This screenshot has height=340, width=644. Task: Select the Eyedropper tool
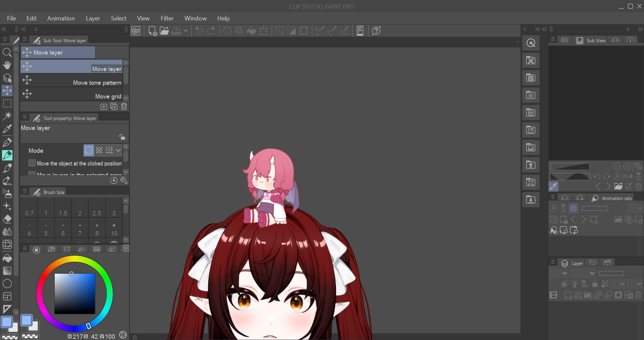click(x=7, y=129)
